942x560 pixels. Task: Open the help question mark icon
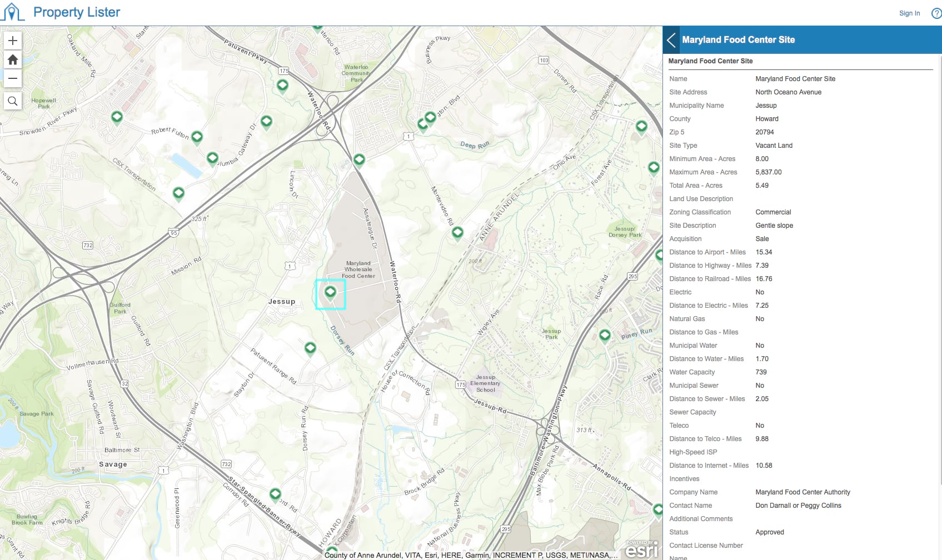(936, 13)
